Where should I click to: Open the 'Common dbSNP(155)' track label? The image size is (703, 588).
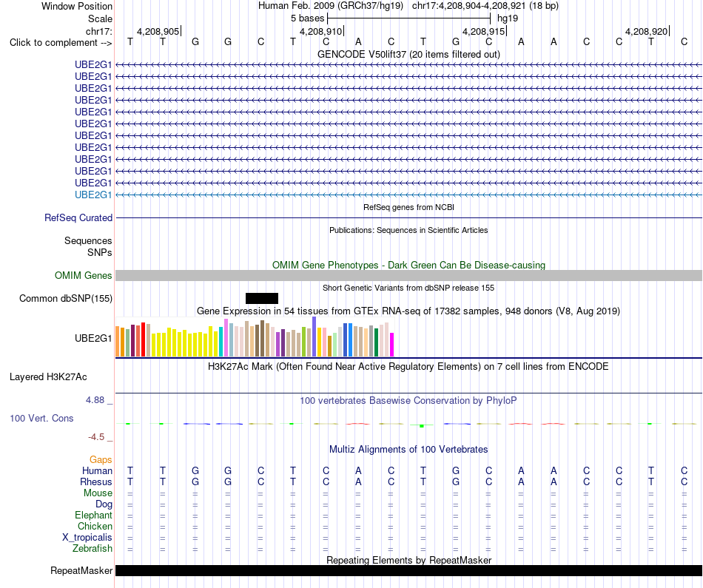point(66,299)
